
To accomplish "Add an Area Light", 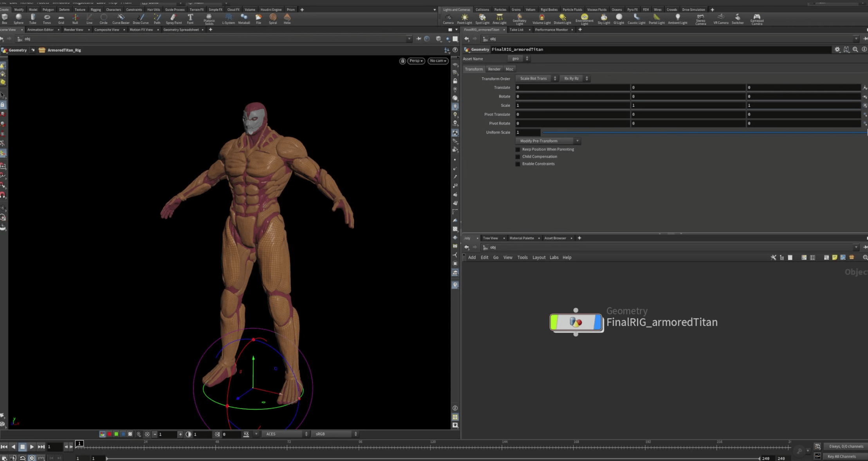I will pyautogui.click(x=500, y=19).
